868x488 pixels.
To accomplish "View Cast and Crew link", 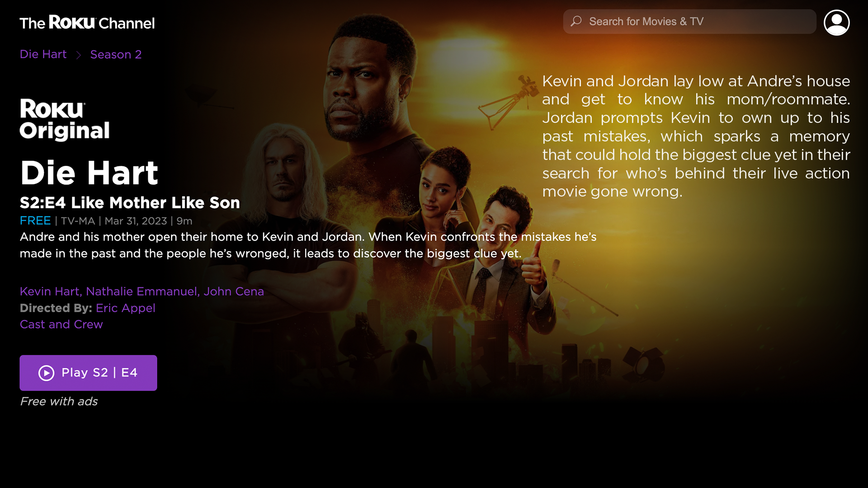I will 61,324.
